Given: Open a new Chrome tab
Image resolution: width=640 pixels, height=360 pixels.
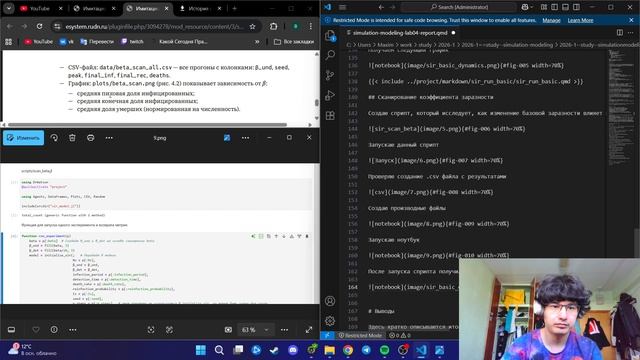Looking at the screenshot, I should point(234,8).
